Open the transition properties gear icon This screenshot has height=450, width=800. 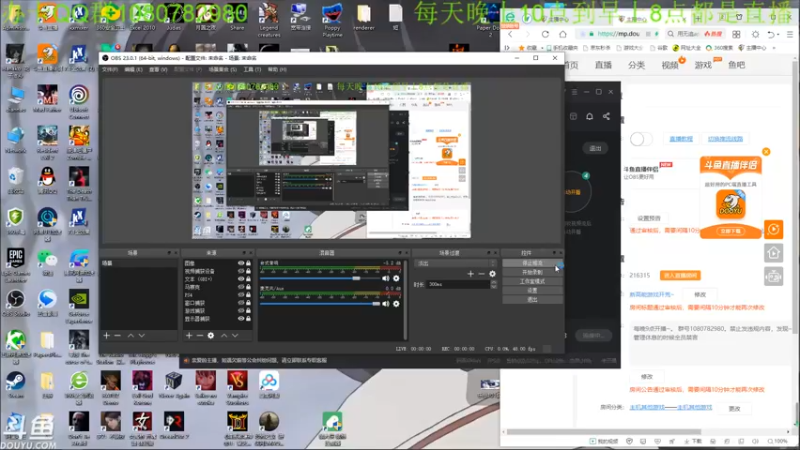[x=492, y=274]
